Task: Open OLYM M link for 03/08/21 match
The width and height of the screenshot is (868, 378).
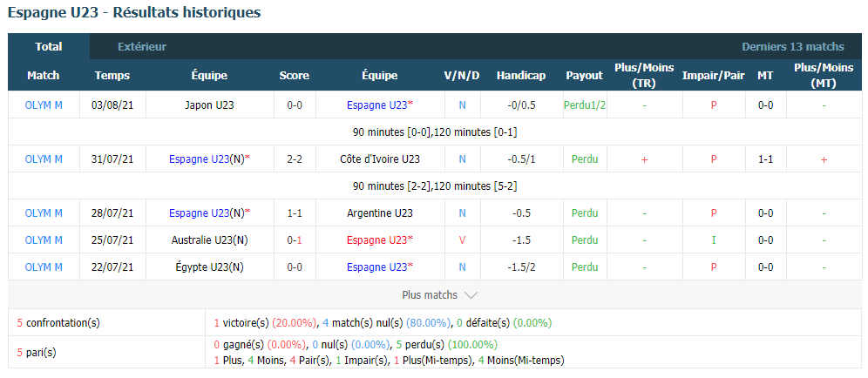Action: [x=44, y=105]
